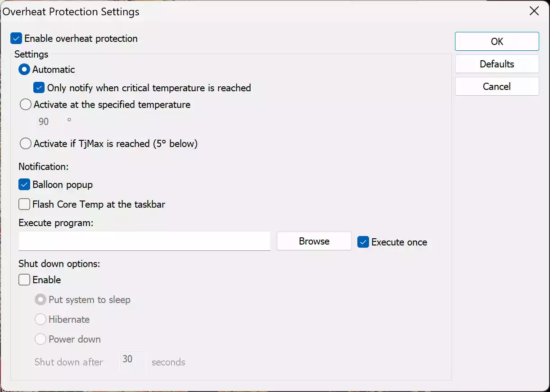
Task: Select the Power down option
Action: click(41, 339)
